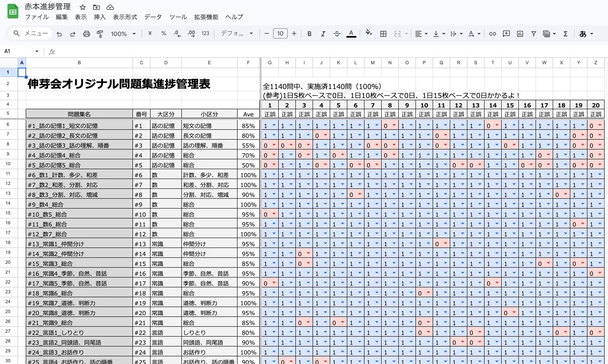Open the データ menu

click(x=153, y=17)
